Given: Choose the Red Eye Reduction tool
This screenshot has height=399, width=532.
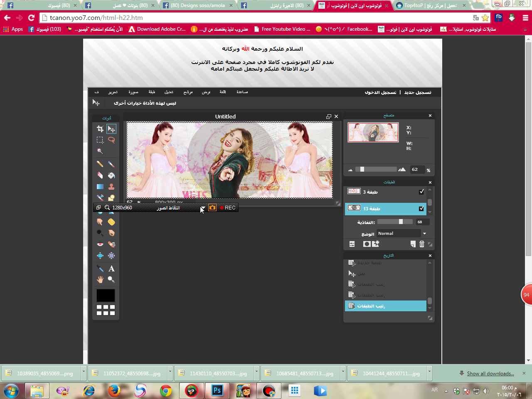Looking at the screenshot, I should pos(100,244).
